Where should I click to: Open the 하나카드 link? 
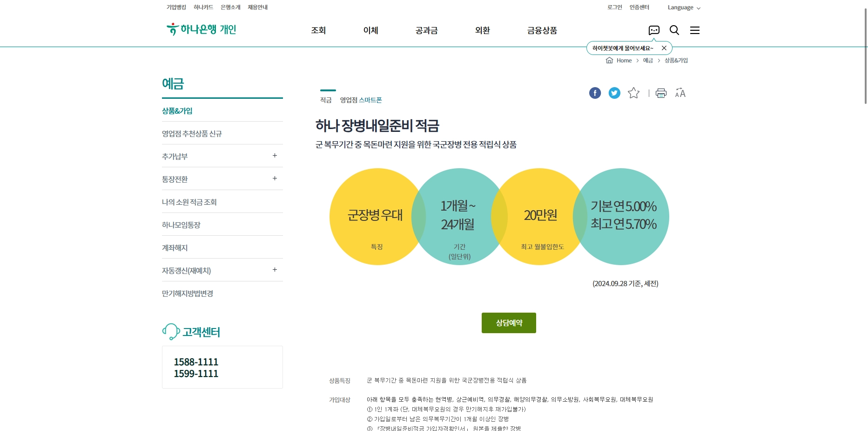203,7
